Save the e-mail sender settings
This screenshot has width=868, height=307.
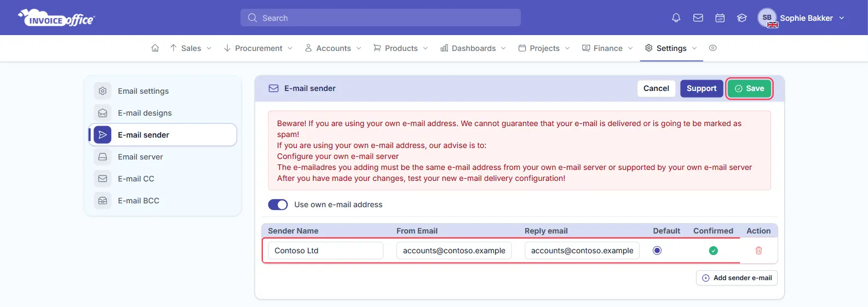[749, 88]
